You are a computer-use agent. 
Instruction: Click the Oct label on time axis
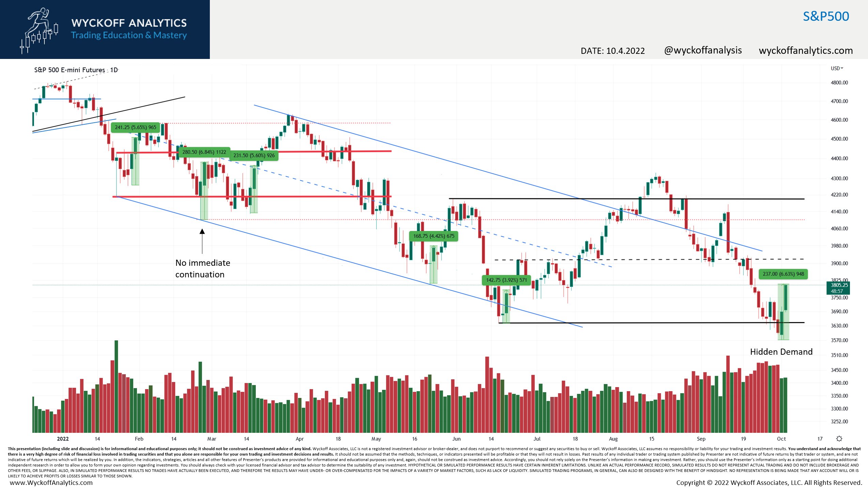tap(781, 439)
